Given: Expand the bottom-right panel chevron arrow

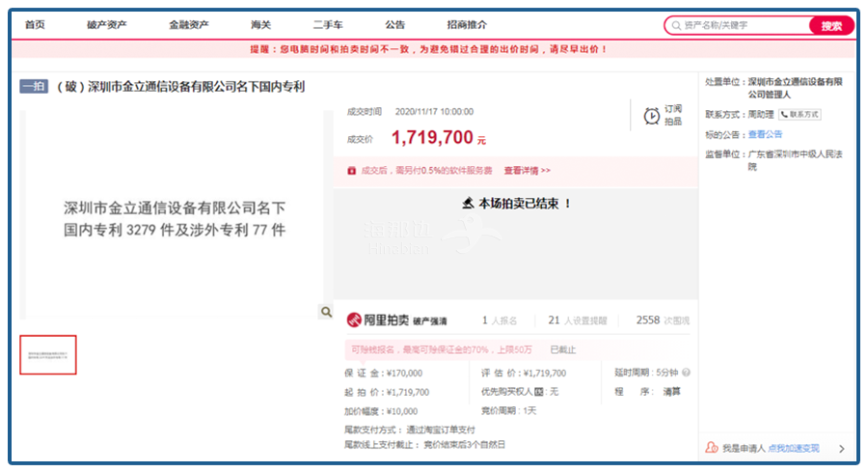Looking at the screenshot, I should click(x=841, y=448).
